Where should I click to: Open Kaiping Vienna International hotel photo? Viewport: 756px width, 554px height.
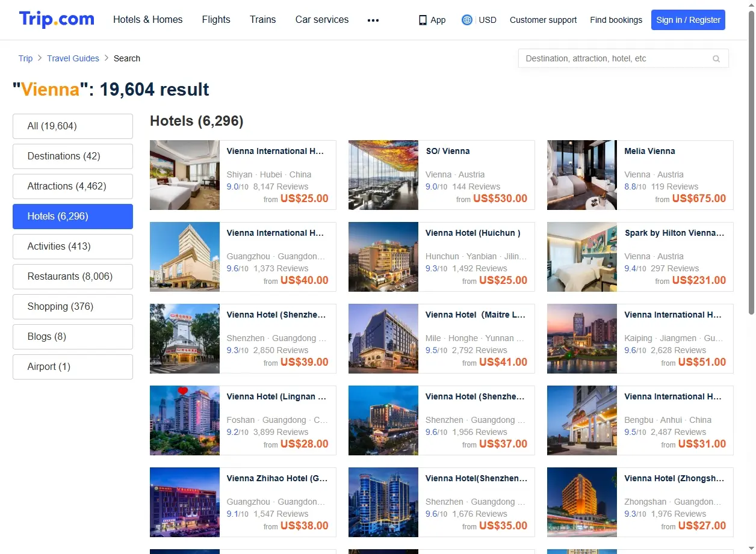582,339
